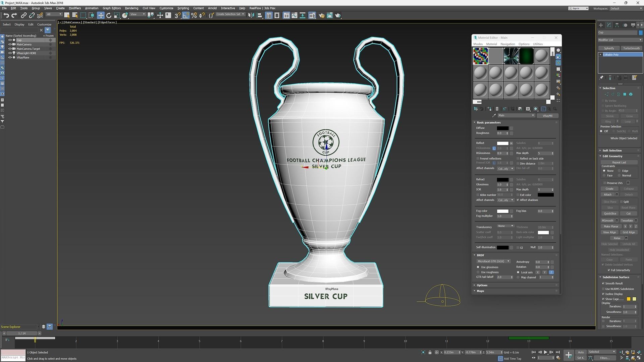Activate the Select and Rotate tool
This screenshot has height=362, width=644.
(108, 15)
